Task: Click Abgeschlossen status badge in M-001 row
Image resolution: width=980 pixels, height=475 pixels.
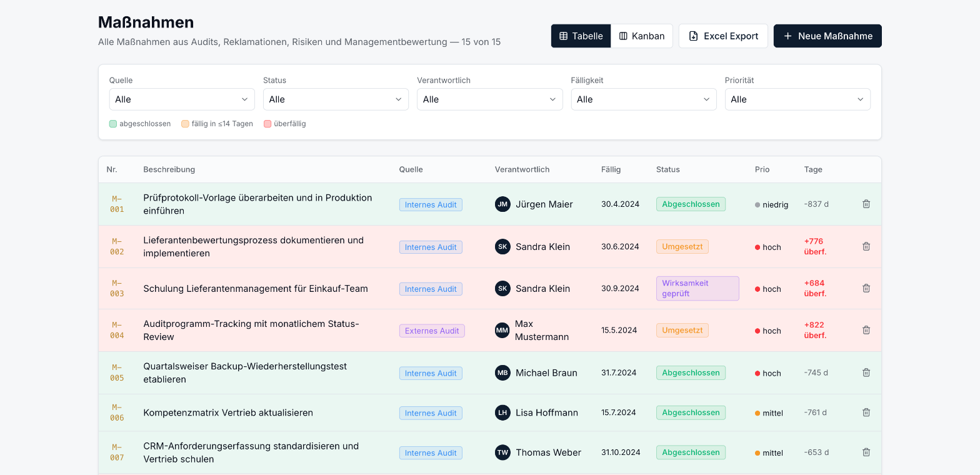Action: [691, 204]
